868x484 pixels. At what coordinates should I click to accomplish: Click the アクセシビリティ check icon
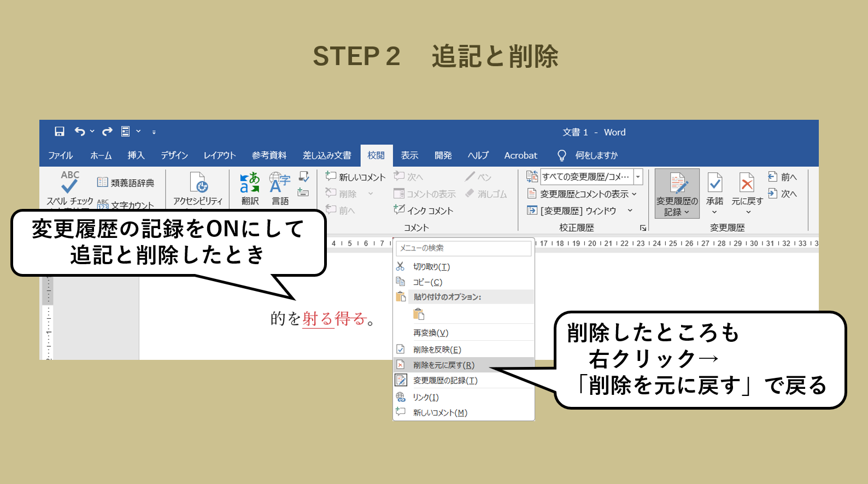pyautogui.click(x=198, y=188)
